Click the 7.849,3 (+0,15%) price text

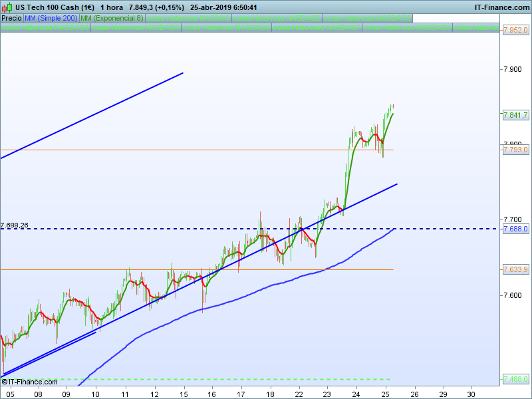(156, 7)
